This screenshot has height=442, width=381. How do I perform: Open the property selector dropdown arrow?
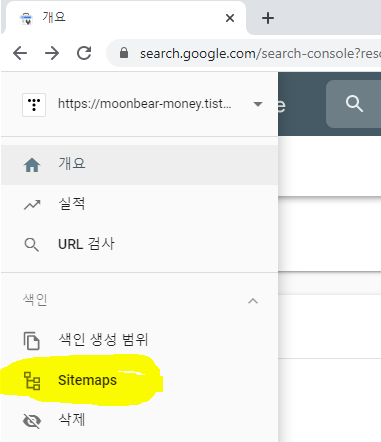point(258,104)
